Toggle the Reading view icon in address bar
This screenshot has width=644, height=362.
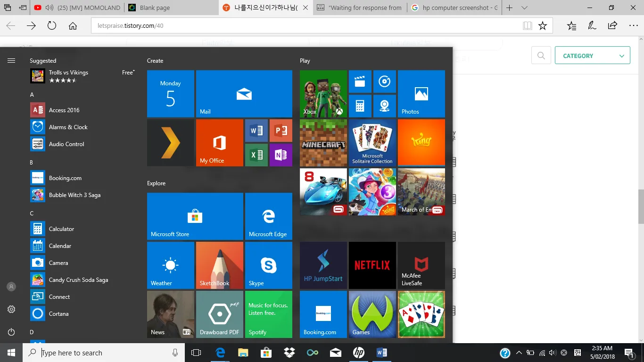pyautogui.click(x=528, y=26)
